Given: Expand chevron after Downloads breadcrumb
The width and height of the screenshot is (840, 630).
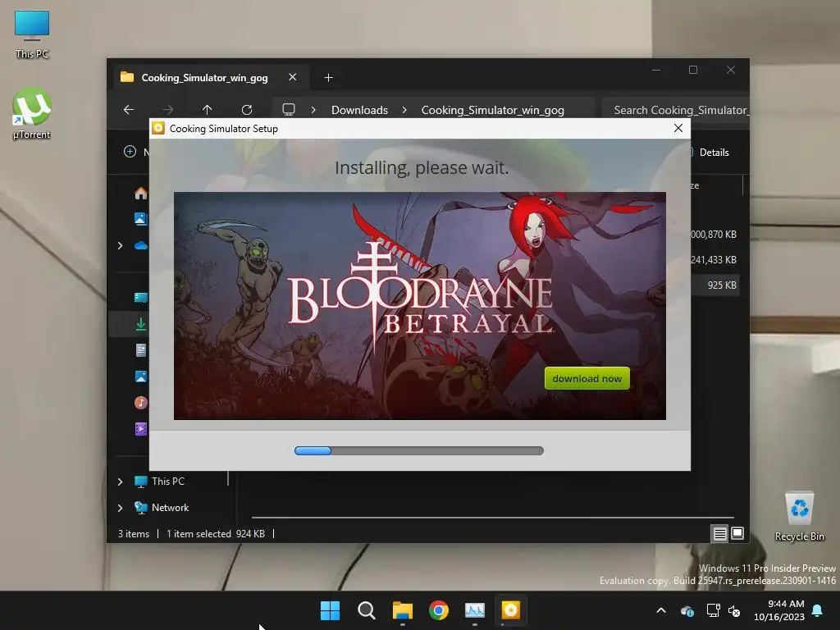Looking at the screenshot, I should (404, 110).
